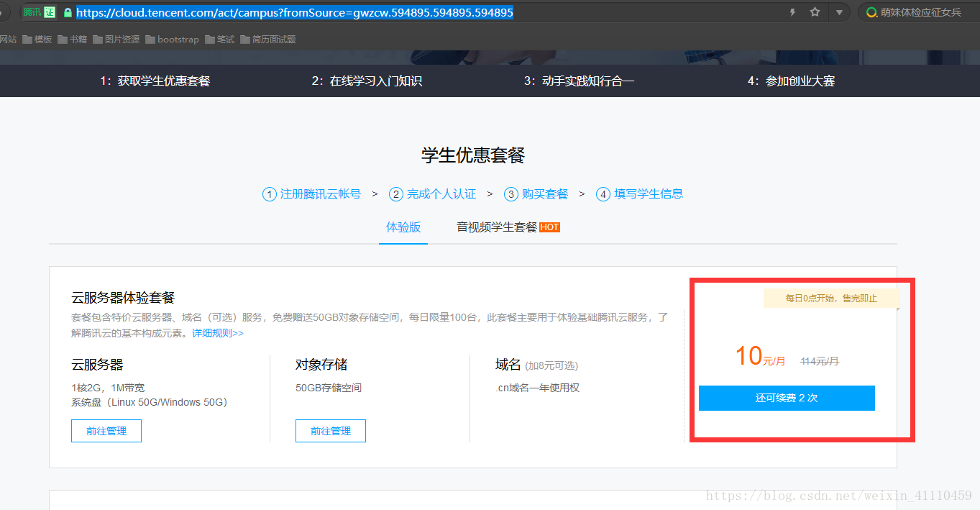Open the 详细规则>> link
The width and height of the screenshot is (980, 510).
[x=218, y=334]
